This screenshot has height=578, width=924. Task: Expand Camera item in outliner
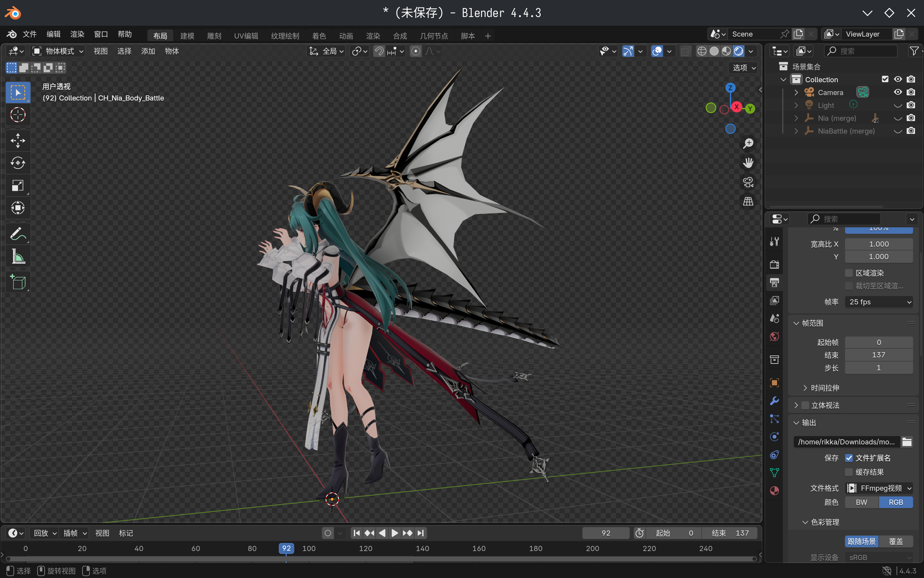[x=796, y=92]
